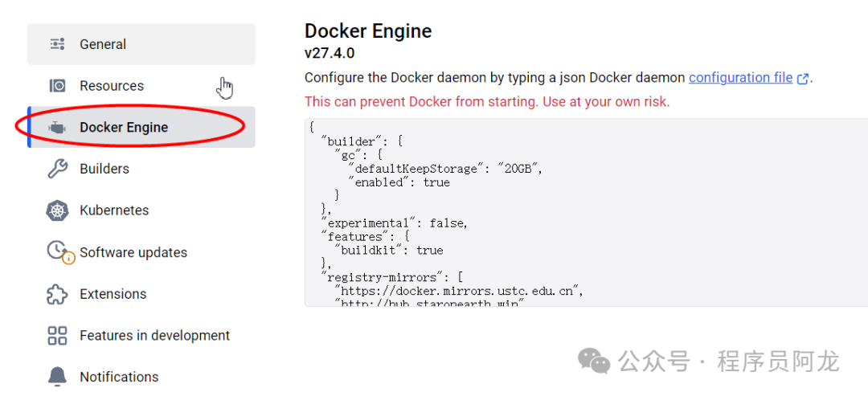
Task: Open the General settings section
Action: tap(103, 44)
